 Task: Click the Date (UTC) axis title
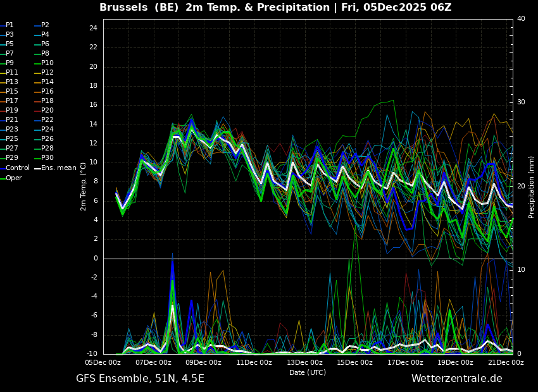click(x=308, y=372)
